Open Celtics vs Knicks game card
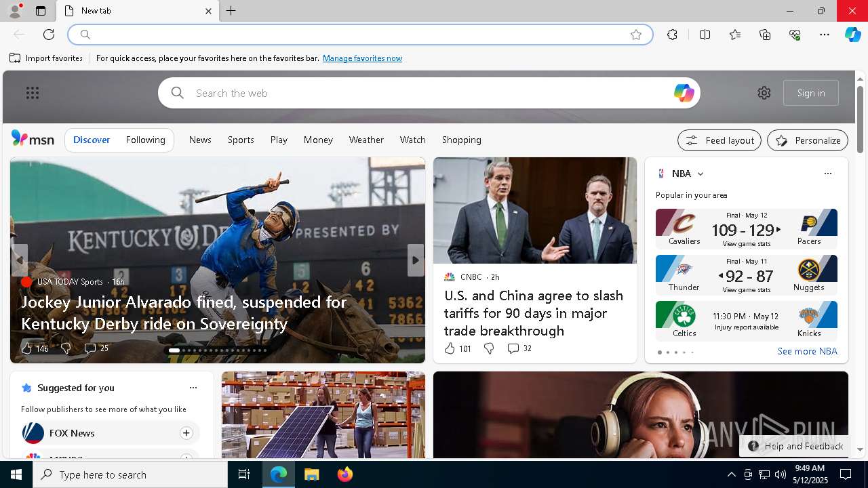 [x=747, y=321]
